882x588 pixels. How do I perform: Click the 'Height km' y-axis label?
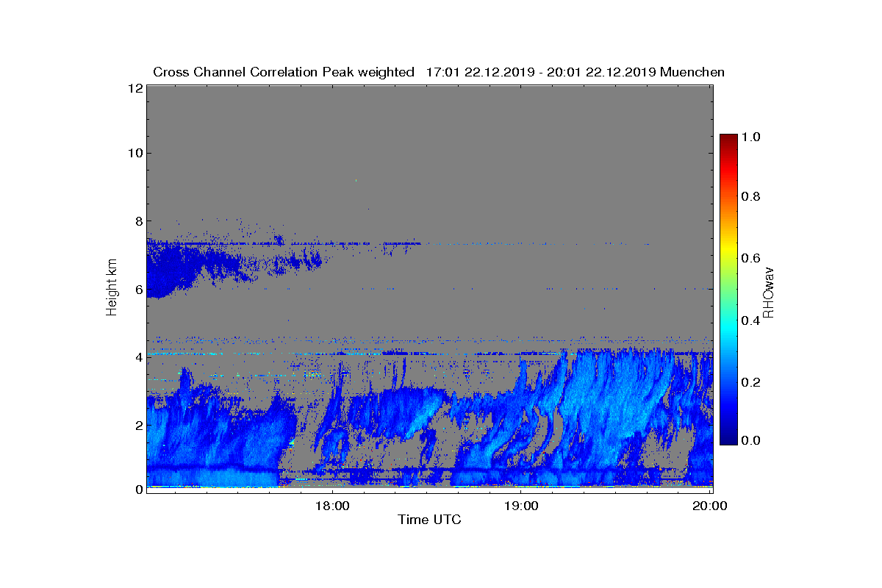tap(112, 288)
